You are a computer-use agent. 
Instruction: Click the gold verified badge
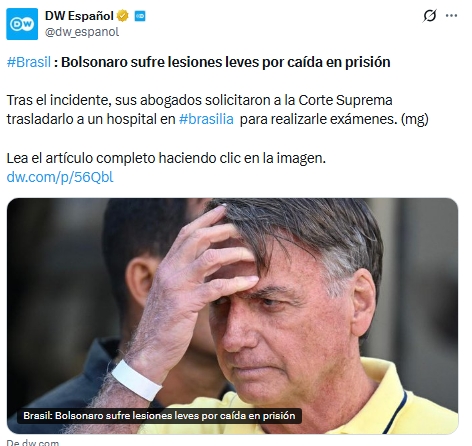click(x=123, y=16)
